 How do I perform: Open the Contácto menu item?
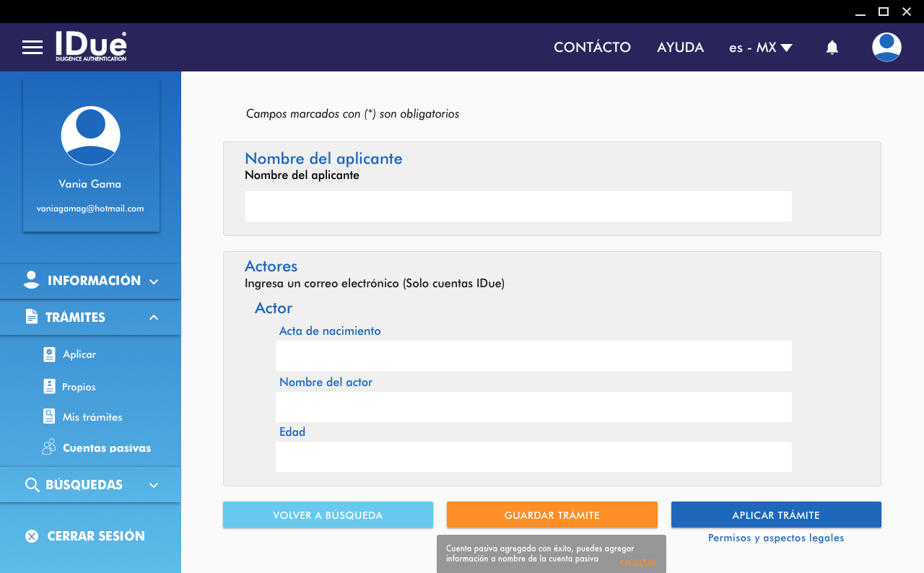[592, 48]
